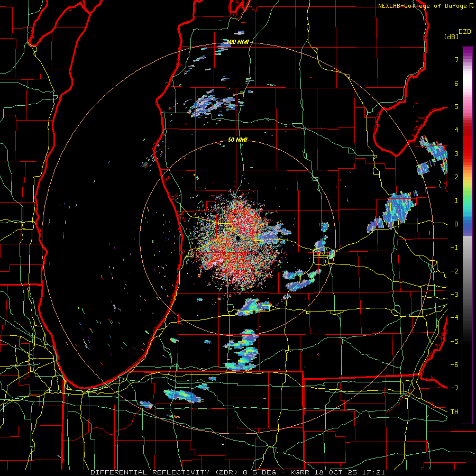Click the -7 tick label on the legend
This screenshot has height=476, width=476.
coord(454,388)
